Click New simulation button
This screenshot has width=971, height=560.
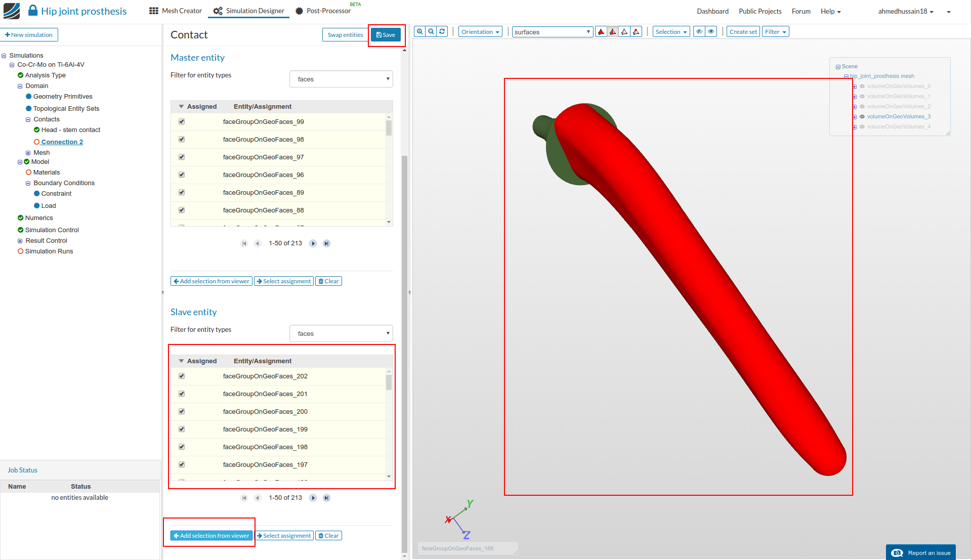pyautogui.click(x=29, y=35)
